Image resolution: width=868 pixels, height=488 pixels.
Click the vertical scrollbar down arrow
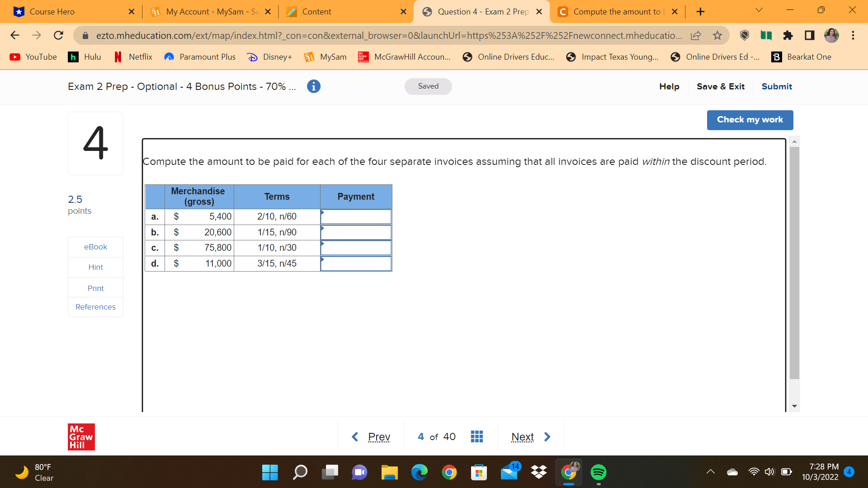pos(794,406)
